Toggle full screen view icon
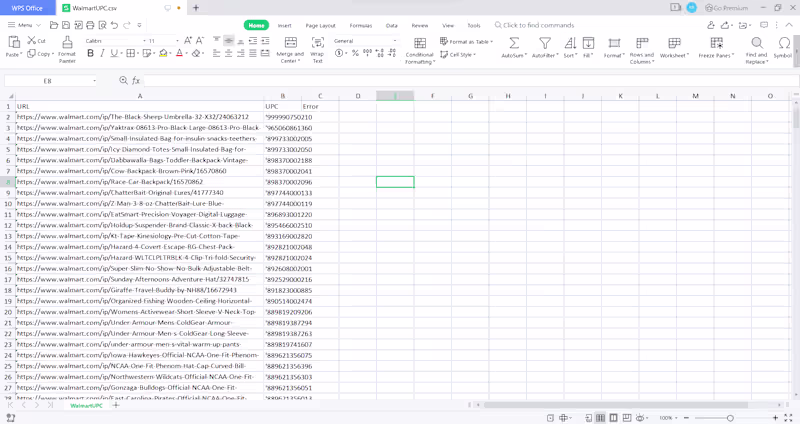The height and width of the screenshot is (424, 800). (x=788, y=418)
